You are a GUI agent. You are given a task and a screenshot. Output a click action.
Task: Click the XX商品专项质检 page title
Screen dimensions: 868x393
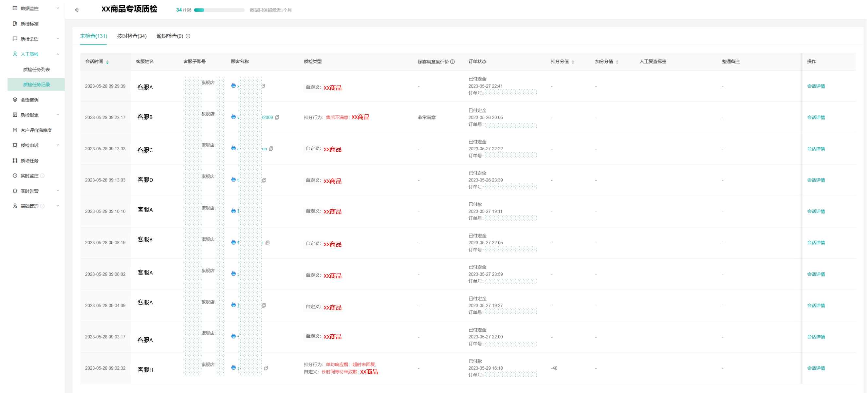click(129, 9)
